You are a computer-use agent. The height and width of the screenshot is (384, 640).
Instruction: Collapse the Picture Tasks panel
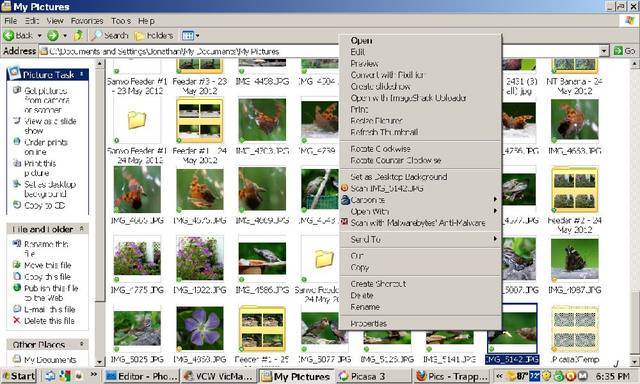pos(82,74)
